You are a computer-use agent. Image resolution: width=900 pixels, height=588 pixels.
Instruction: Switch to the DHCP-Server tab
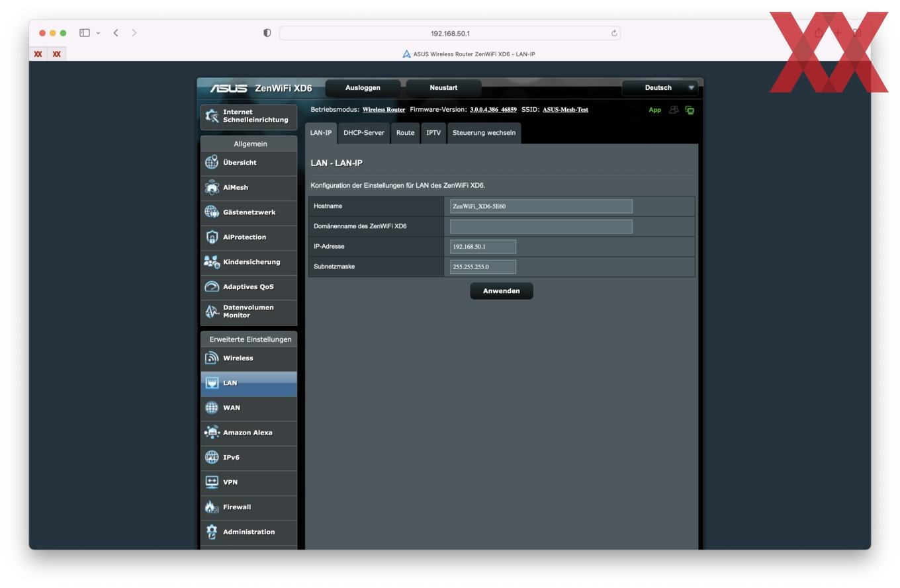pyautogui.click(x=364, y=133)
